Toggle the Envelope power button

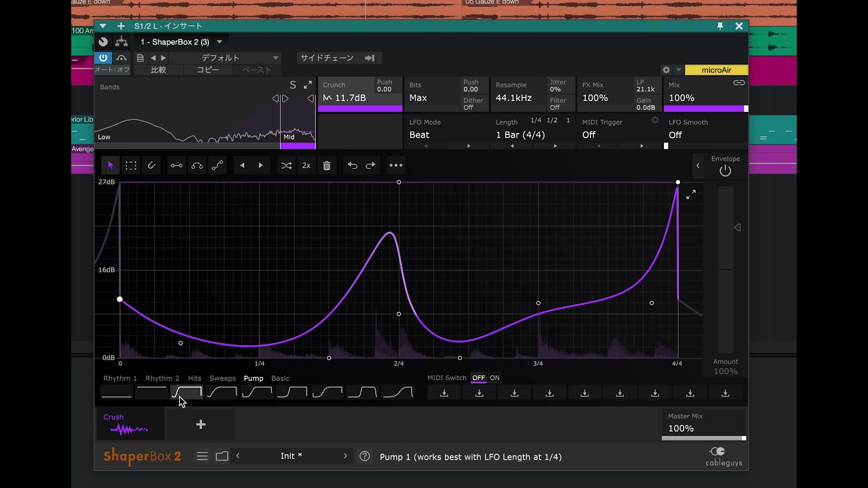(726, 171)
